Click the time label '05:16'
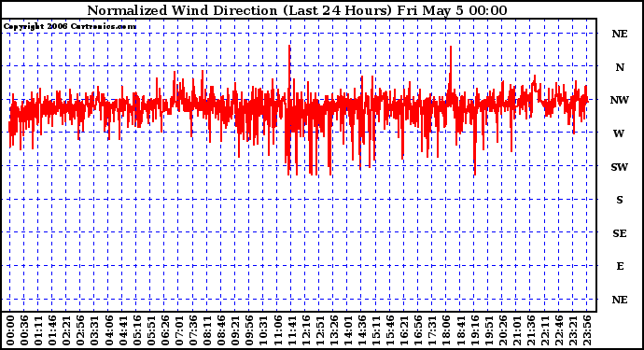The width and height of the screenshot is (644, 350). [136, 330]
